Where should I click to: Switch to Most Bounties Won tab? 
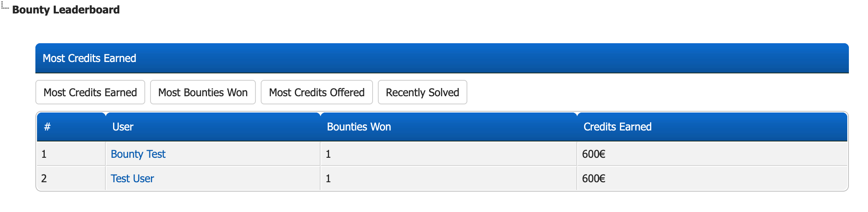203,92
